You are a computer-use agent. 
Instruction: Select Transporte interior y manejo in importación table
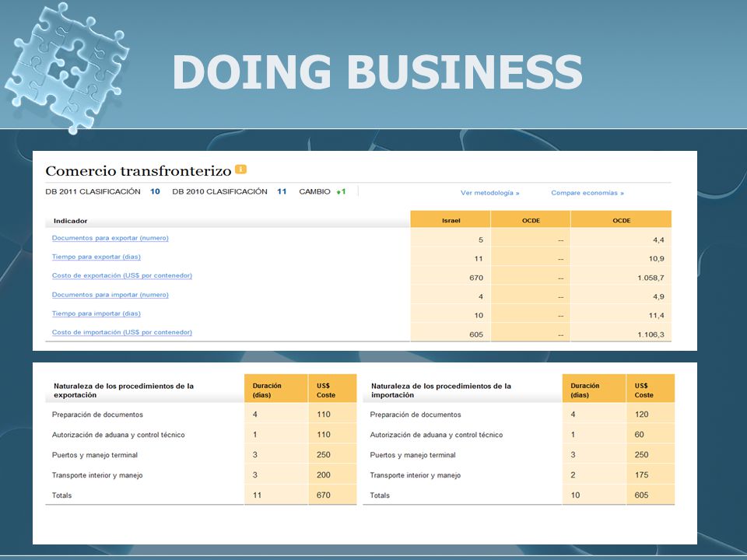pos(416,475)
